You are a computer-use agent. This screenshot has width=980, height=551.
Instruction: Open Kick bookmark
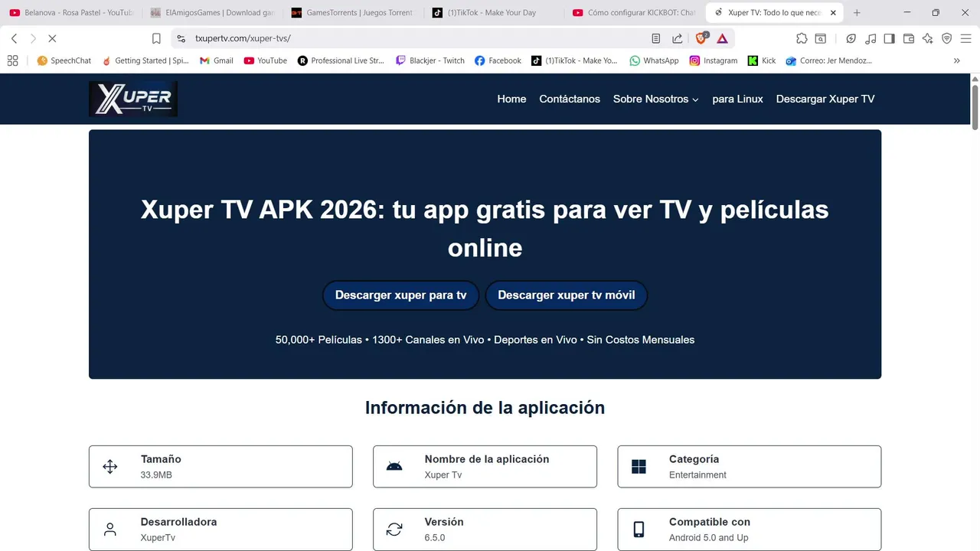[762, 60]
